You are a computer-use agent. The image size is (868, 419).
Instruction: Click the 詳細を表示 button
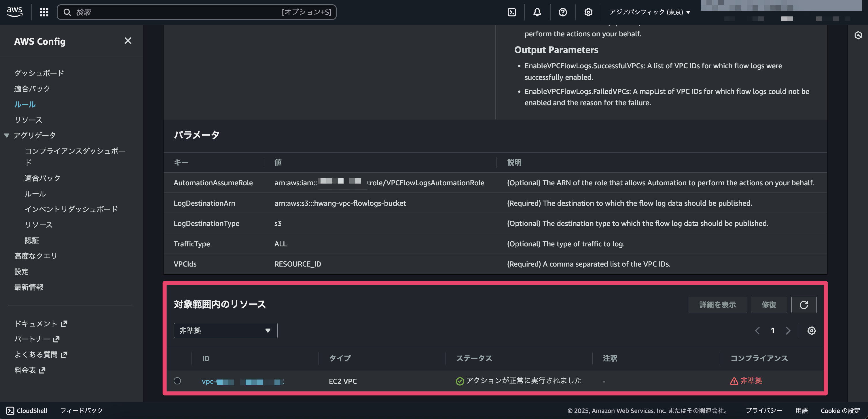pos(717,305)
